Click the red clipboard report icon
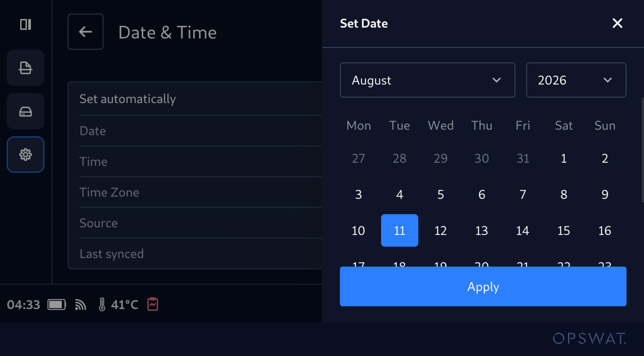 [x=153, y=304]
